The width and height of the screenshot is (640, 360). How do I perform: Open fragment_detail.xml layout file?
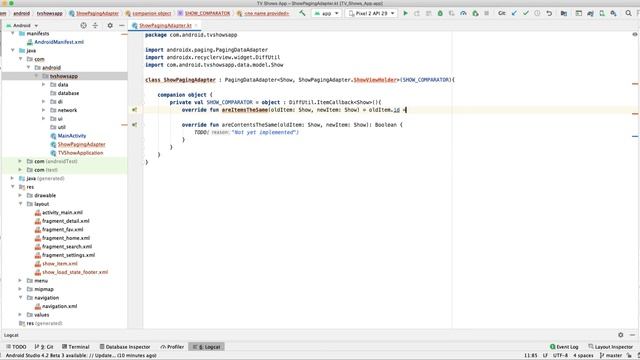tap(65, 221)
